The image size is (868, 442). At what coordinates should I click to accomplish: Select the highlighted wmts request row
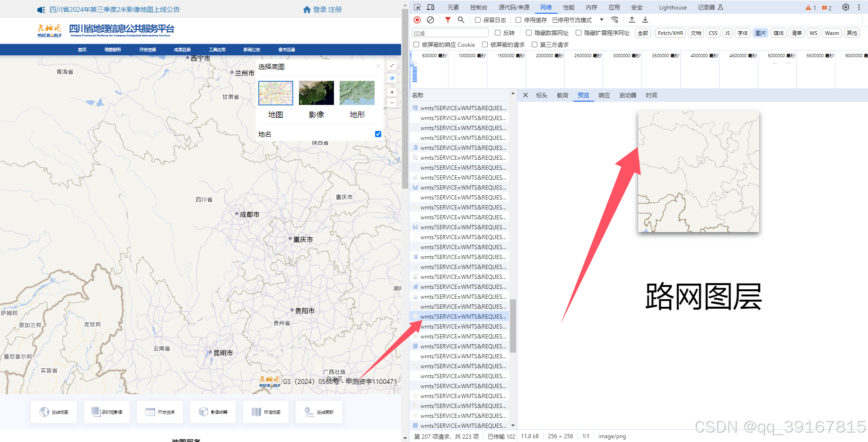pyautogui.click(x=460, y=317)
